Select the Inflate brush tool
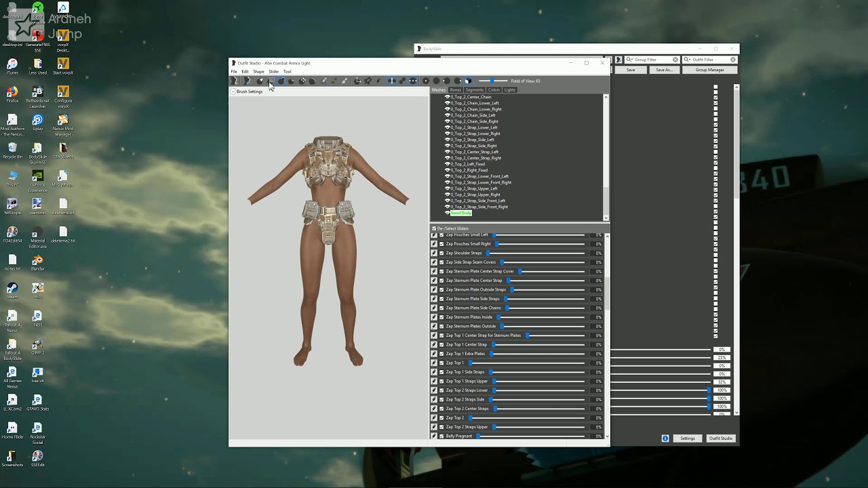 [x=281, y=81]
